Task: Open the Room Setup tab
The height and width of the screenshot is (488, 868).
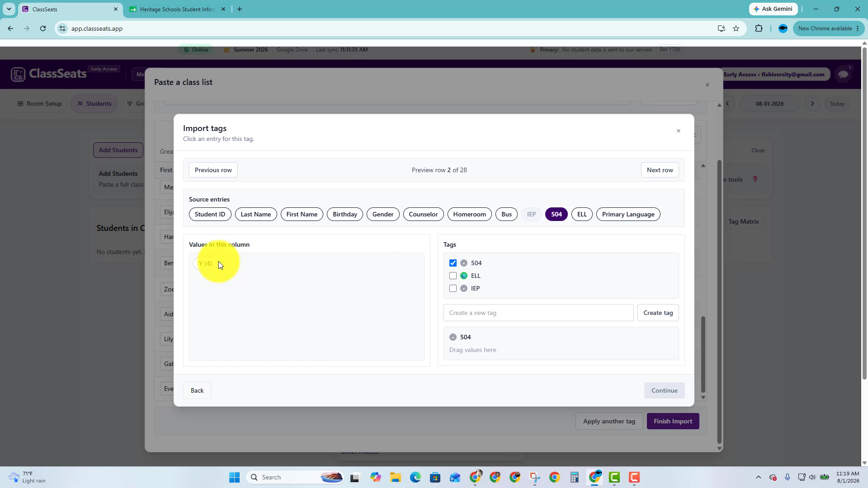Action: (x=40, y=103)
